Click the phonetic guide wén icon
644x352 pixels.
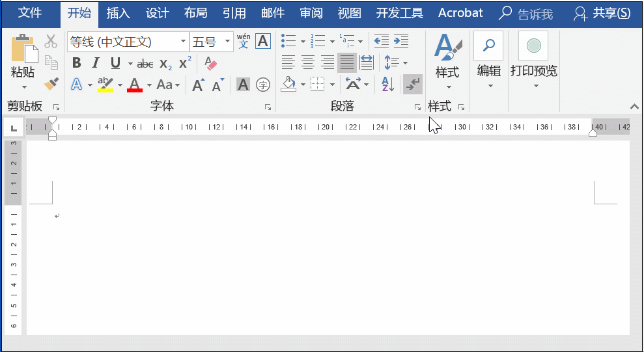tap(244, 42)
